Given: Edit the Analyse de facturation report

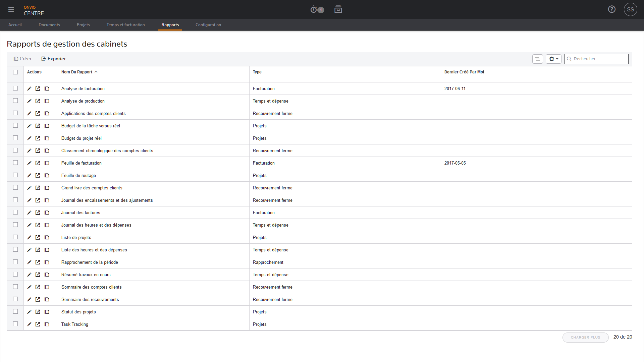Looking at the screenshot, I should pyautogui.click(x=29, y=88).
